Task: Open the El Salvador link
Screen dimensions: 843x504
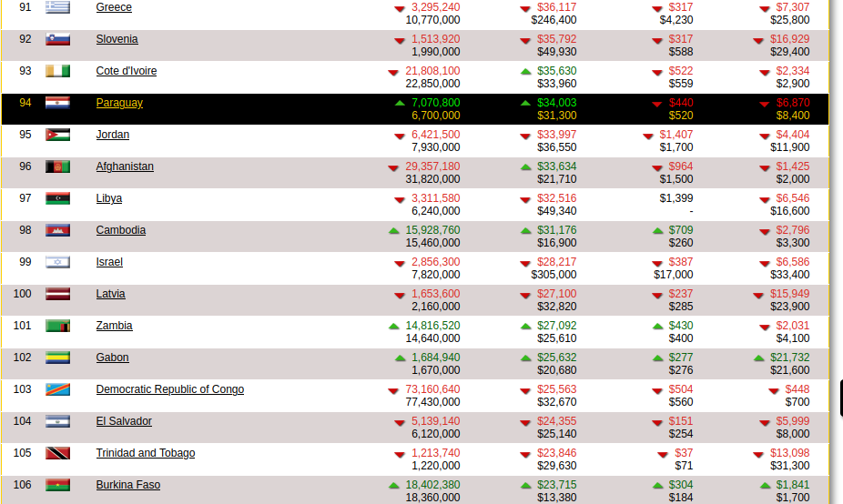Action: click(124, 421)
